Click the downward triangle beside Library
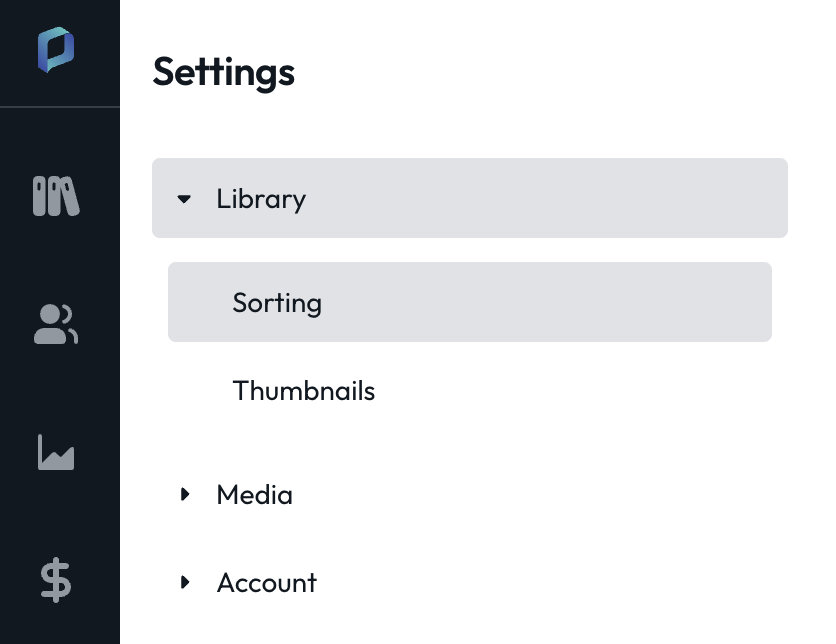 click(x=184, y=199)
